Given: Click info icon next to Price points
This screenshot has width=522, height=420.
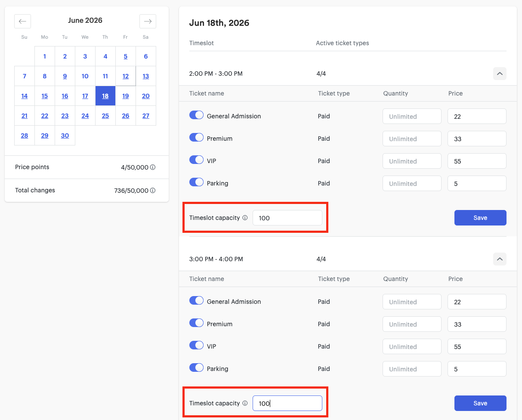Looking at the screenshot, I should [153, 167].
